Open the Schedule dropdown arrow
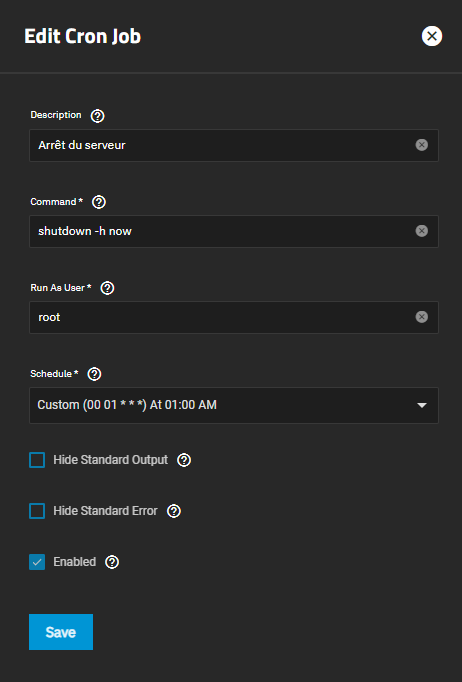Viewport: 462px width, 682px height. tap(422, 405)
